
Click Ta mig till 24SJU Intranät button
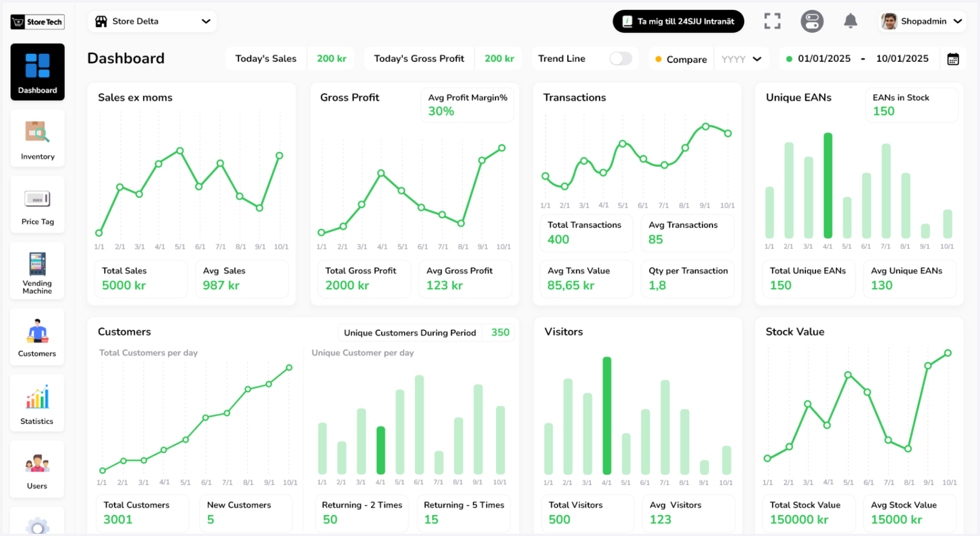678,21
